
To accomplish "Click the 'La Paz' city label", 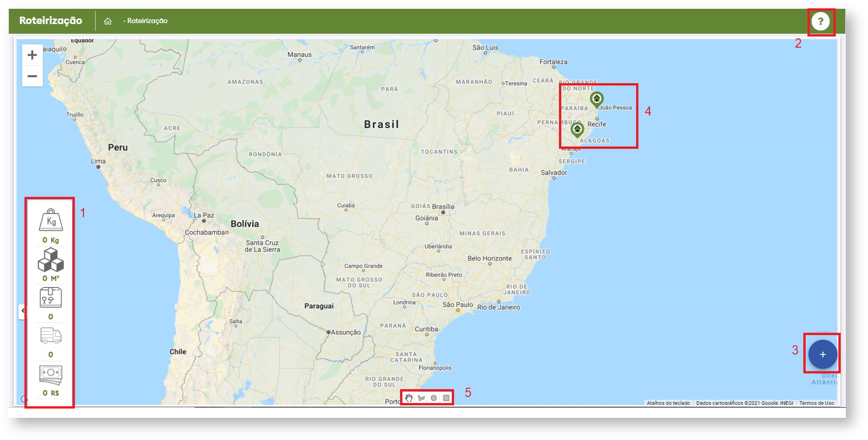I will click(204, 215).
